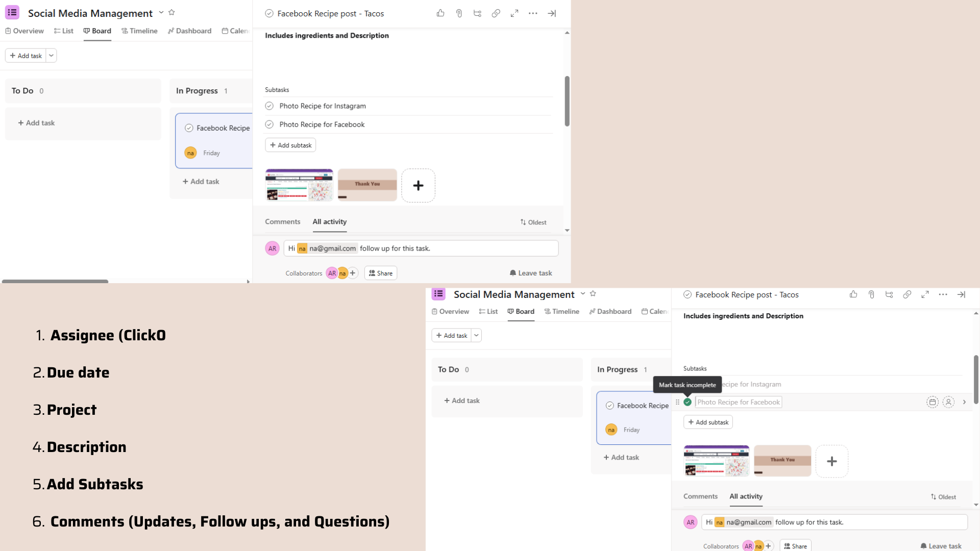Switch to the Timeline tab in top board

tap(139, 31)
